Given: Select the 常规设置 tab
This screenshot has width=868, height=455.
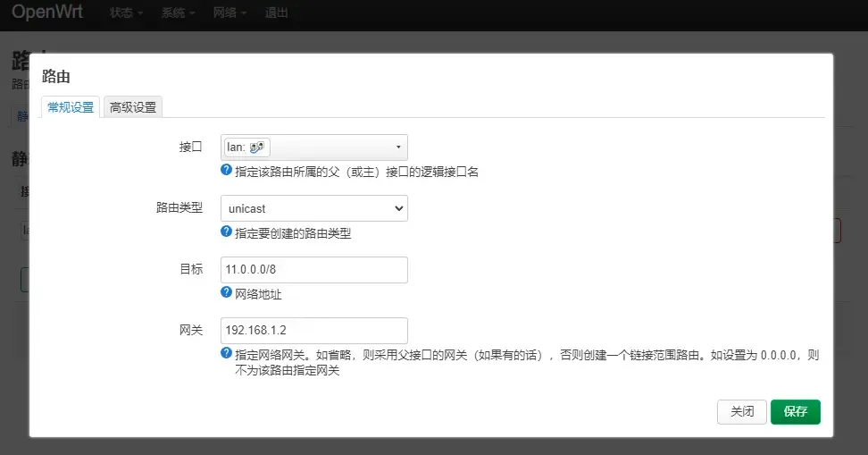Looking at the screenshot, I should tap(71, 107).
